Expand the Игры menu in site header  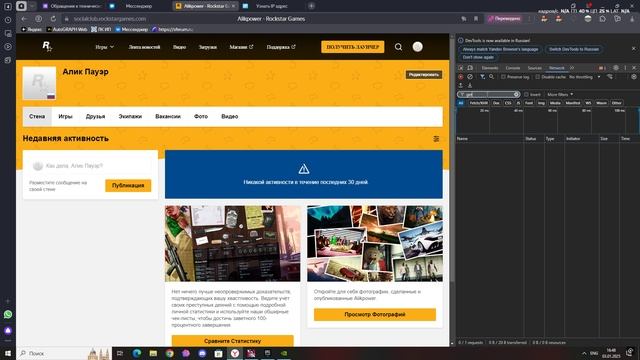tap(104, 47)
